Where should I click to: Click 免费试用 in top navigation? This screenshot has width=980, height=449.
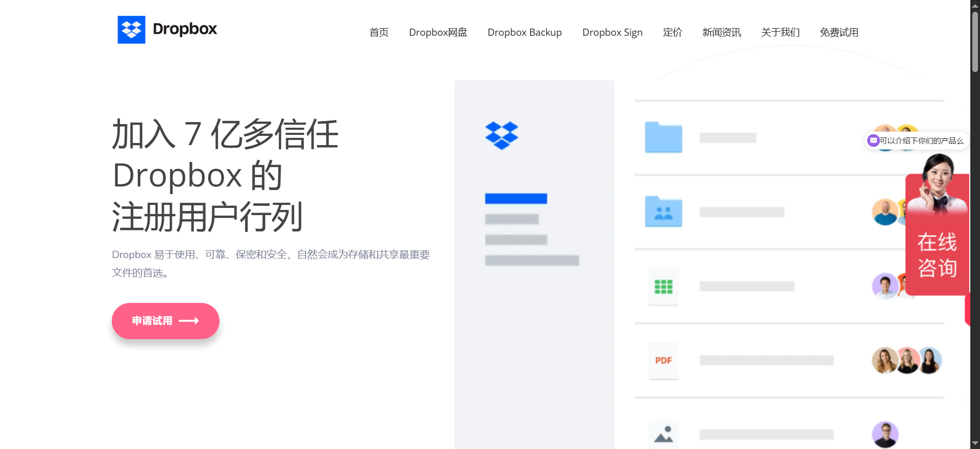pos(839,33)
